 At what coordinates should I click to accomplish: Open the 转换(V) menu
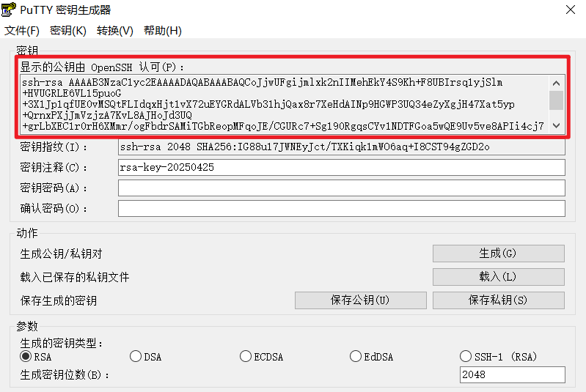(114, 31)
